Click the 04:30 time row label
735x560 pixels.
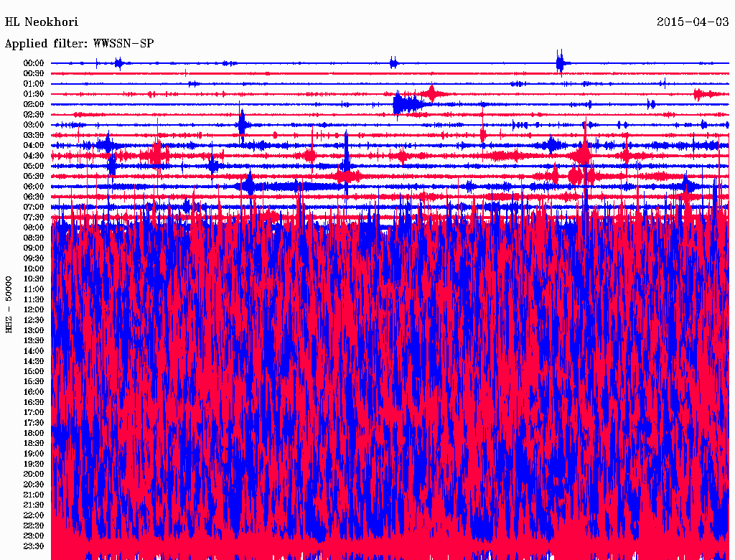[x=34, y=156]
